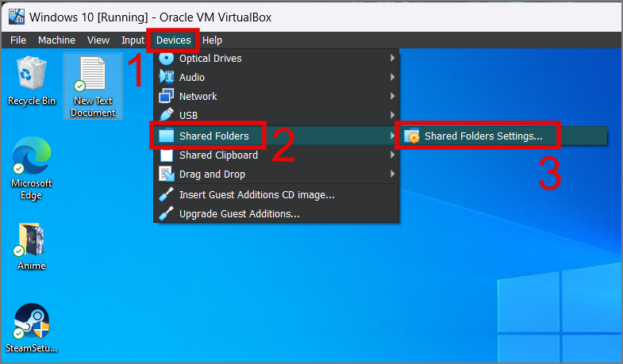Click the Shared Clipboard icon
This screenshot has height=364, width=623.
tap(167, 155)
